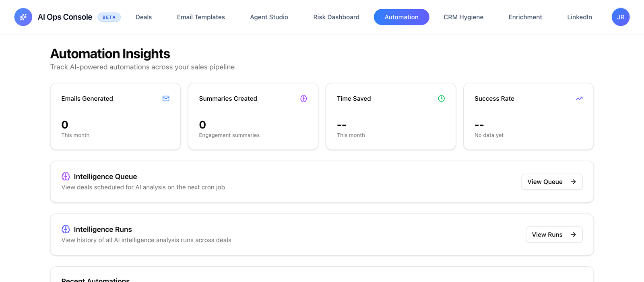Open the Risk Dashboard tab
This screenshot has height=282, width=644.
(x=336, y=17)
